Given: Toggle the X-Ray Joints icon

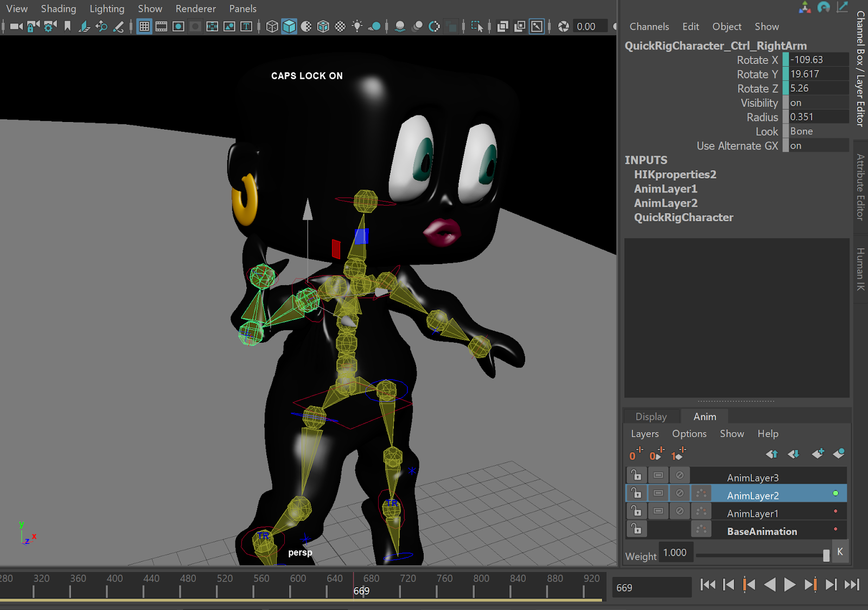Looking at the screenshot, I should tap(537, 26).
